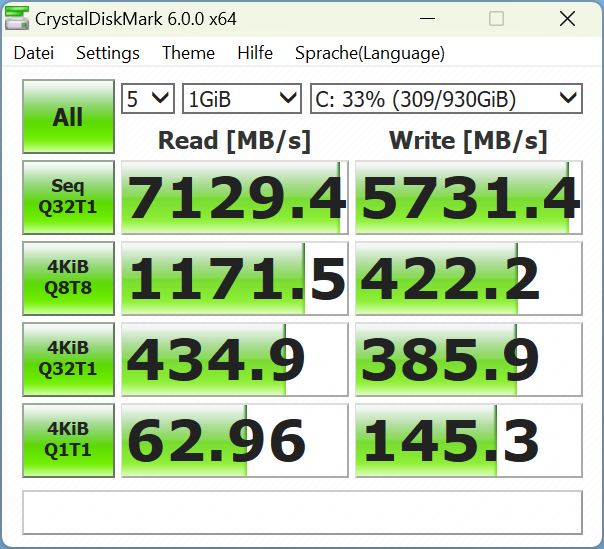Click the Write [MB/s] column header
The image size is (604, 549).
pos(468,140)
